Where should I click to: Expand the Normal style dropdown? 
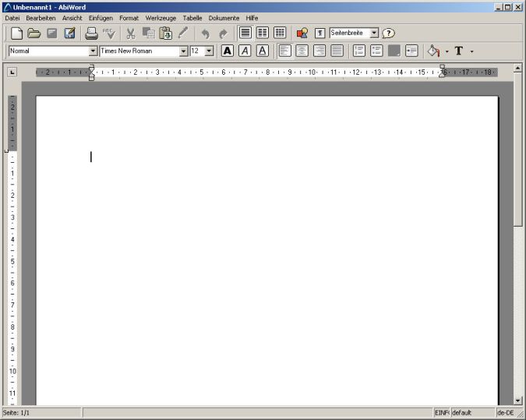tap(93, 51)
